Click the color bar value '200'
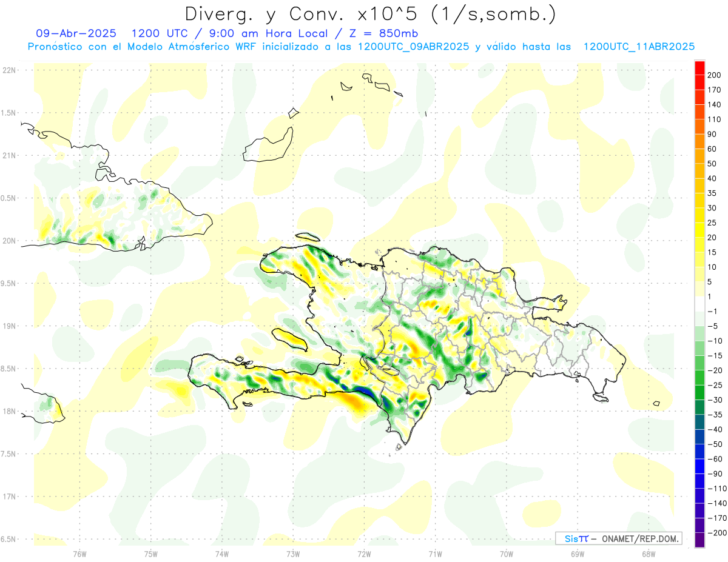The height and width of the screenshot is (562, 728). pos(714,75)
